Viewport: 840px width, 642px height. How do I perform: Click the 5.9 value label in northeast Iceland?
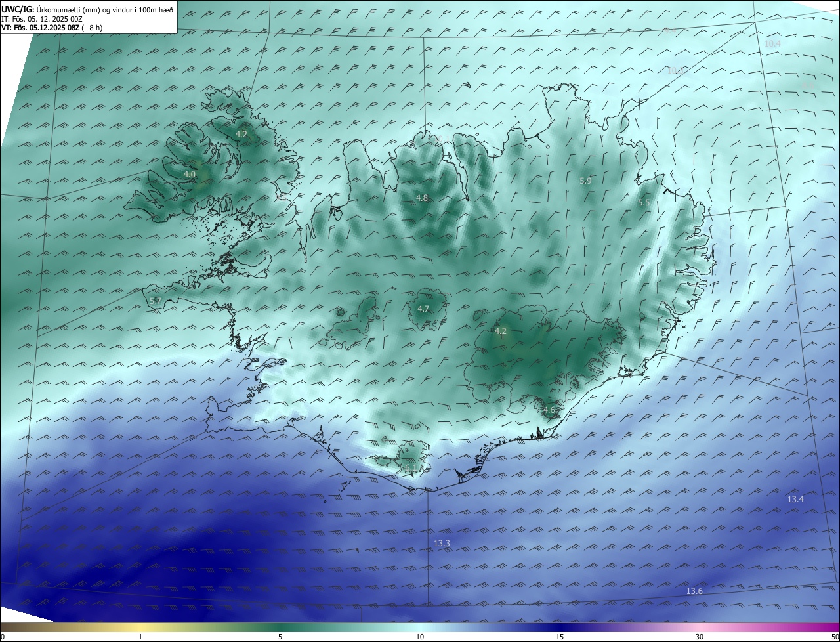click(585, 181)
